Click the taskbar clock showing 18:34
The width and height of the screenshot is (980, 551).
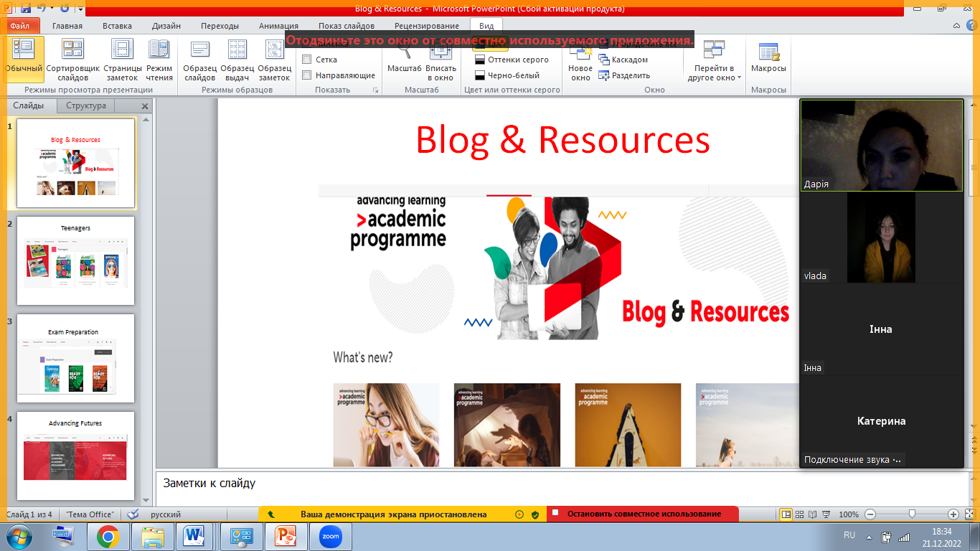(941, 536)
